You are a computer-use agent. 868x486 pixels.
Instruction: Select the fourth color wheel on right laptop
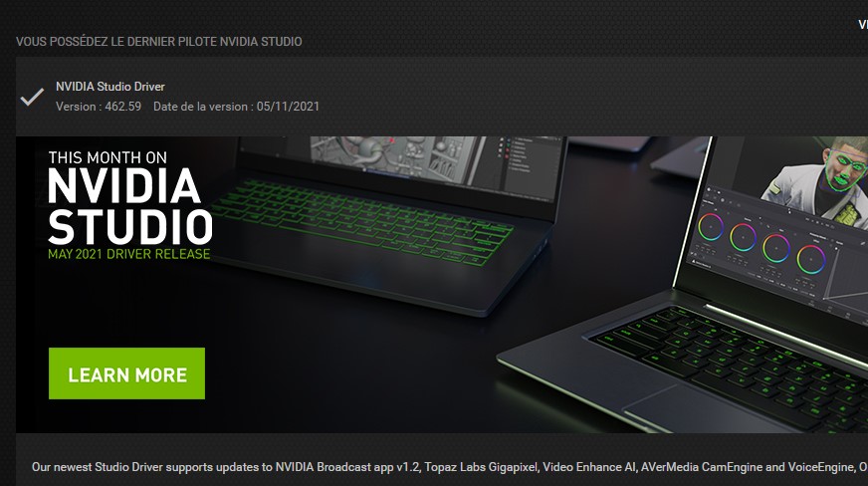[811, 259]
